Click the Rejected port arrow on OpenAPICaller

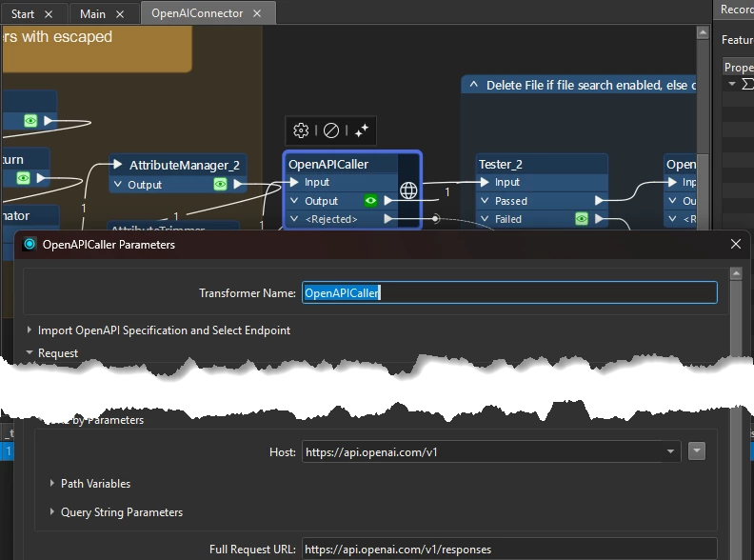click(388, 219)
